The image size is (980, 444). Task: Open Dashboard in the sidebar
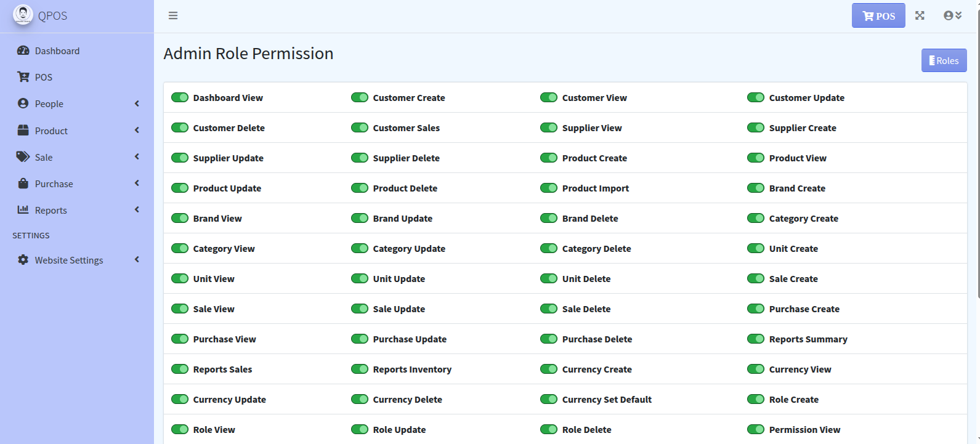click(77, 50)
